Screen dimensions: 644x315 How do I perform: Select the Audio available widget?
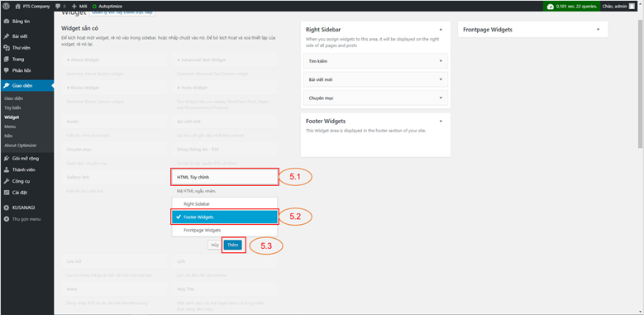pos(114,122)
